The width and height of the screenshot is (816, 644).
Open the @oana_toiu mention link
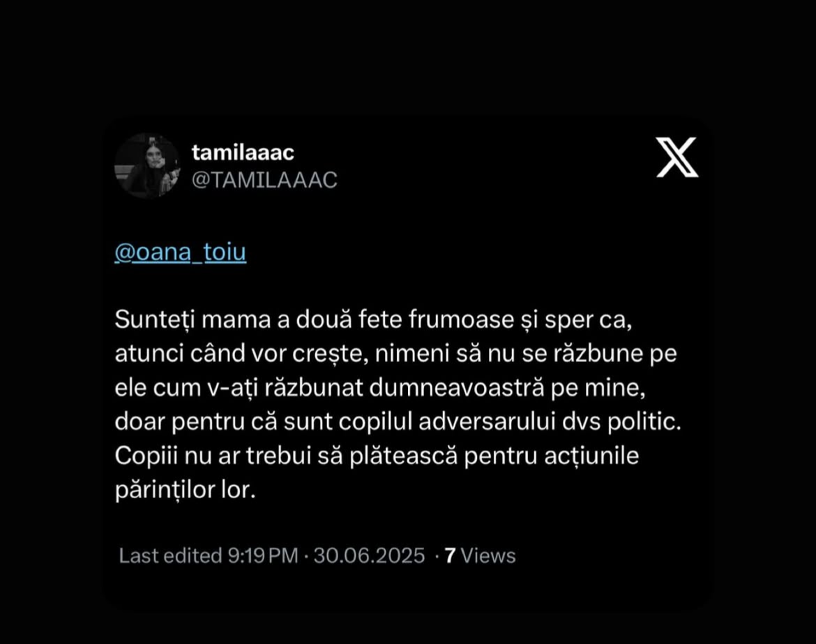(x=180, y=253)
